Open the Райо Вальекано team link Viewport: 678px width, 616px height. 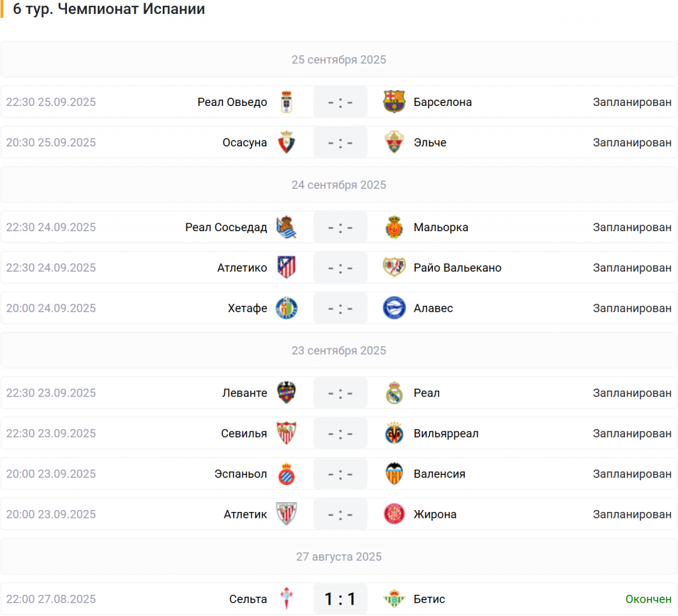coord(458,268)
